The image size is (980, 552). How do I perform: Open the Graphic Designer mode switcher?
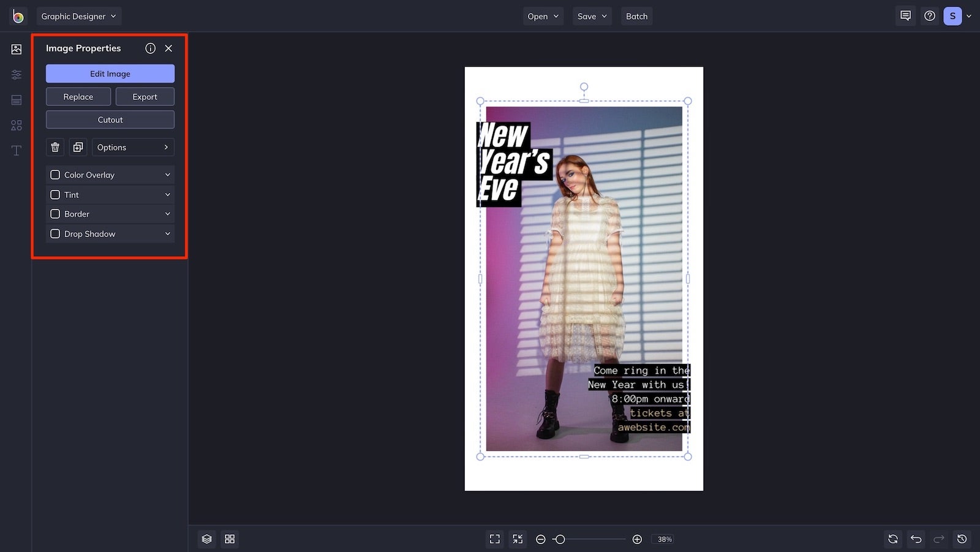click(x=78, y=16)
